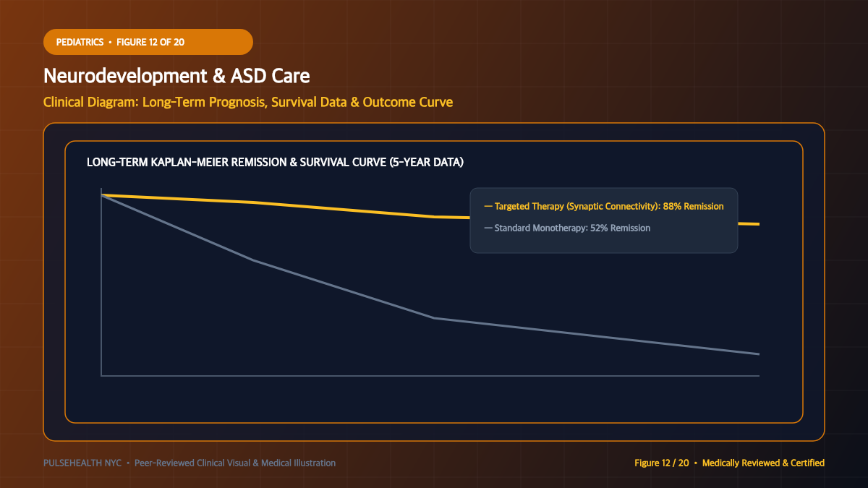
Task: Click the yellow curve's bend near the legend box
Action: click(434, 217)
